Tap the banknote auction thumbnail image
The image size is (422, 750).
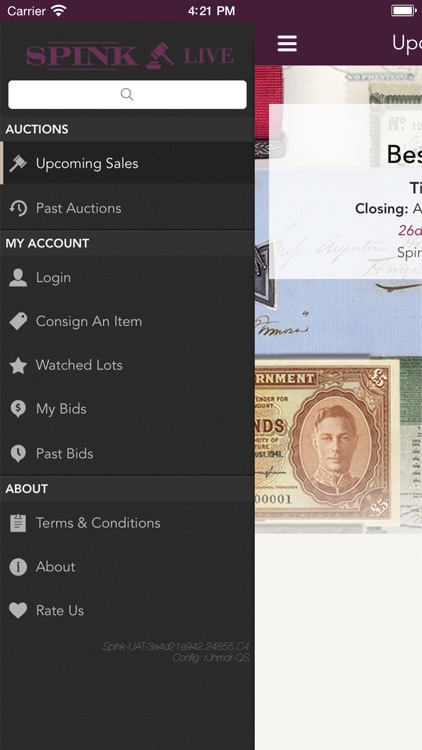point(338,299)
